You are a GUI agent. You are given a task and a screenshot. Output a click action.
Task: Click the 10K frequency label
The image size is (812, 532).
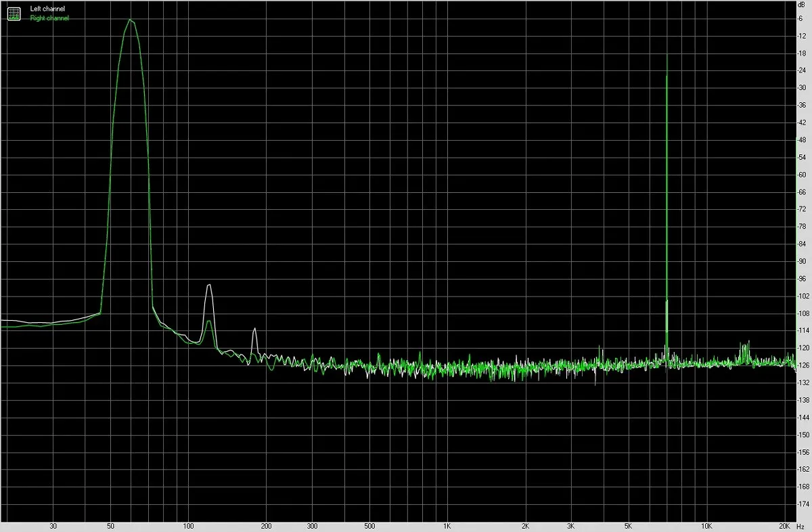(706, 526)
